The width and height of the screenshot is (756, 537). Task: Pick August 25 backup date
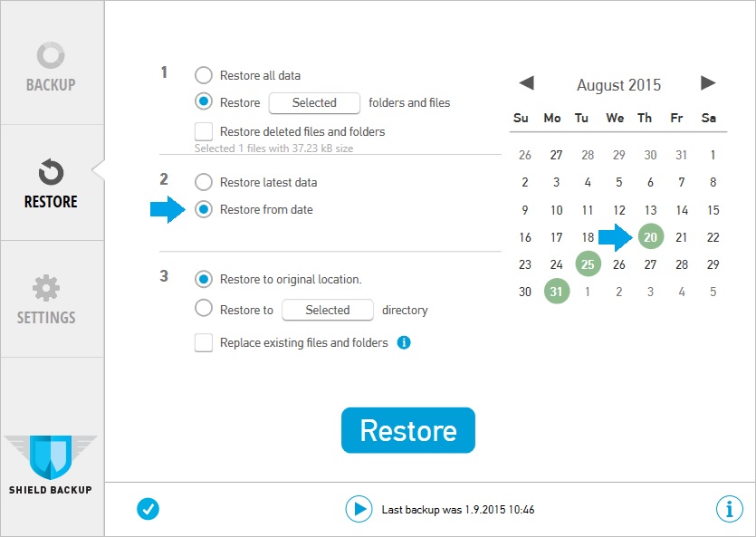pyautogui.click(x=589, y=264)
